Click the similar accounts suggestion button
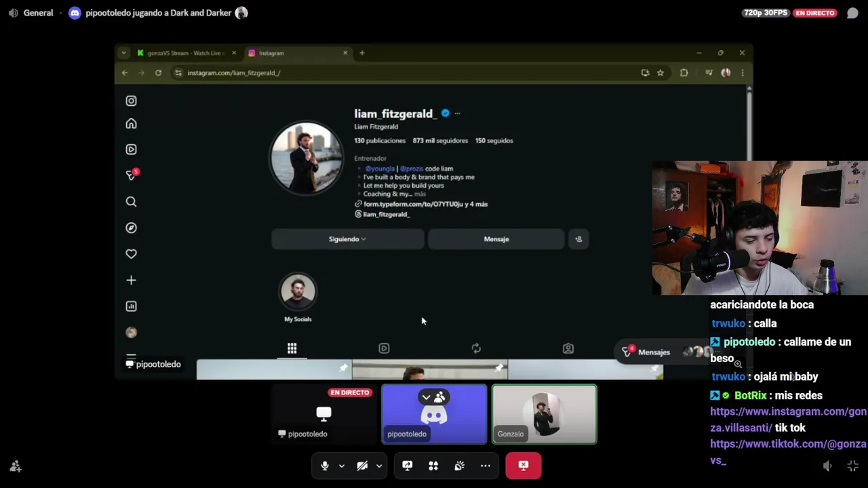This screenshot has height=488, width=868. [x=578, y=239]
